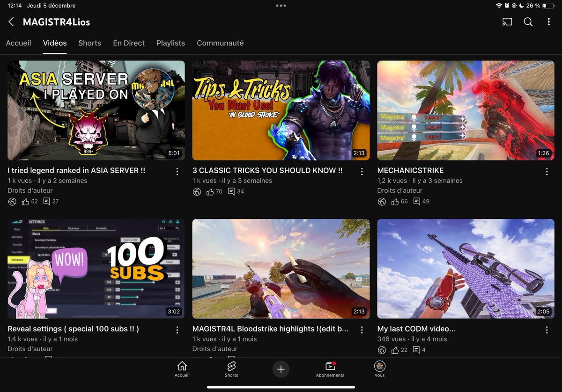
Task: Open the Communauté tab
Action: [x=220, y=43]
